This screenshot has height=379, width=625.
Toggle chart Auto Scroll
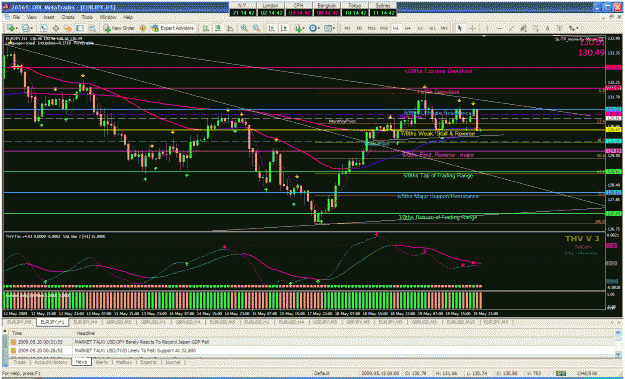click(271, 28)
